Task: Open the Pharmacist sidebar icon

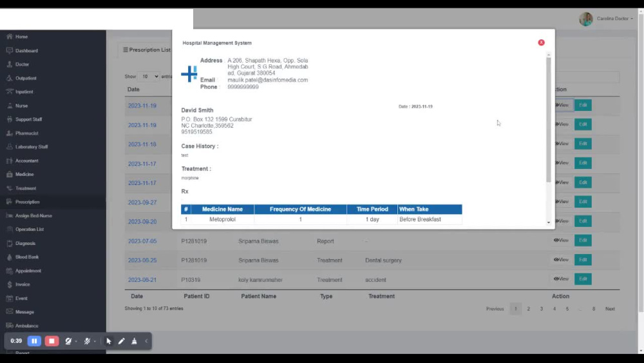Action: click(10, 133)
